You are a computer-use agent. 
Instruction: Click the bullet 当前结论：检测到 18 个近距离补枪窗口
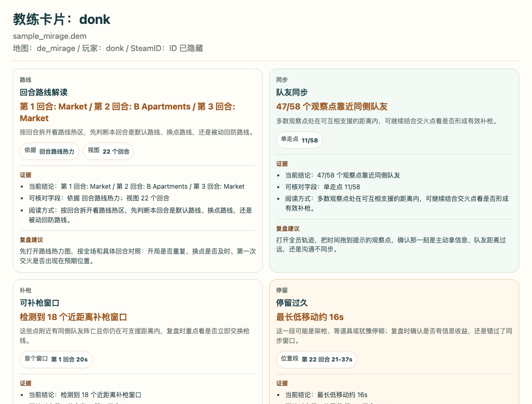[x=85, y=395]
